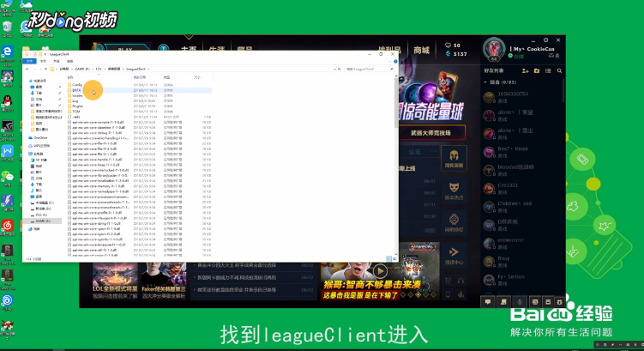Screen dimensions: 644x351
Task: Open the Share ribbon tab in File Explorer
Action: pyautogui.click(x=57, y=61)
